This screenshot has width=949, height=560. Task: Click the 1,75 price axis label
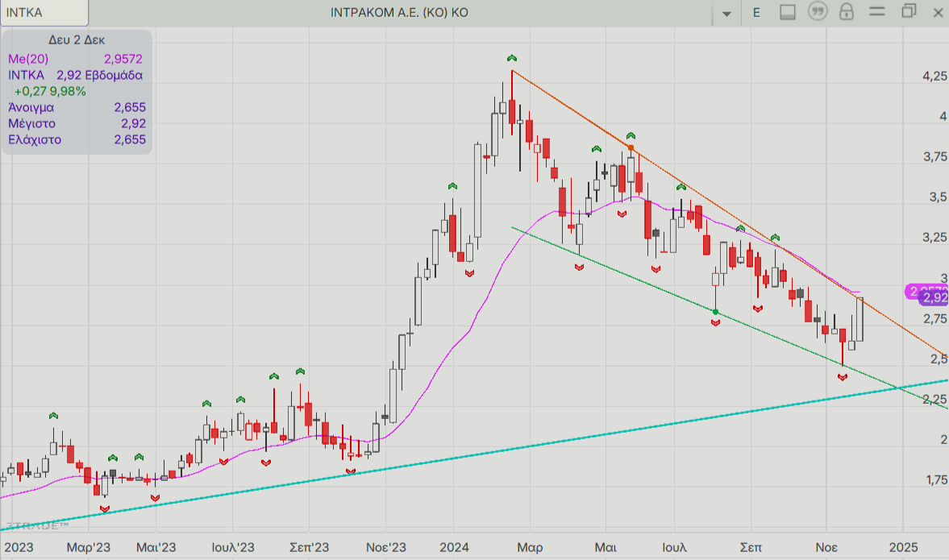click(x=936, y=479)
